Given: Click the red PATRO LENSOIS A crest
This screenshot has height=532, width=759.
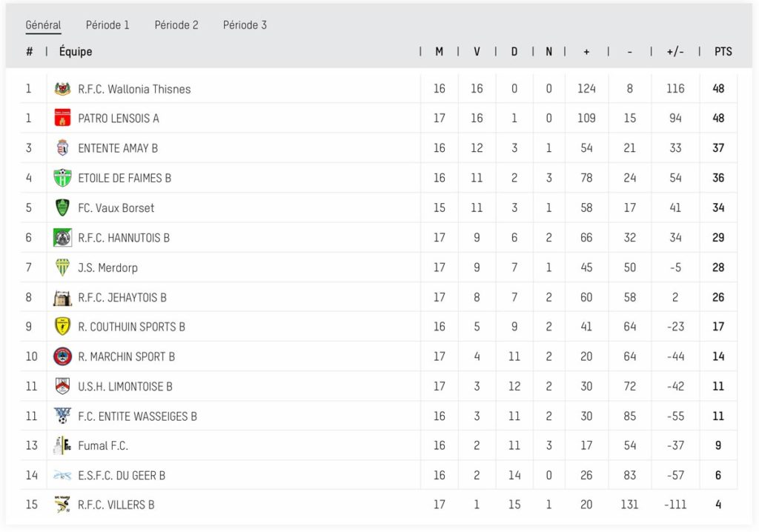Looking at the screenshot, I should 62,118.
